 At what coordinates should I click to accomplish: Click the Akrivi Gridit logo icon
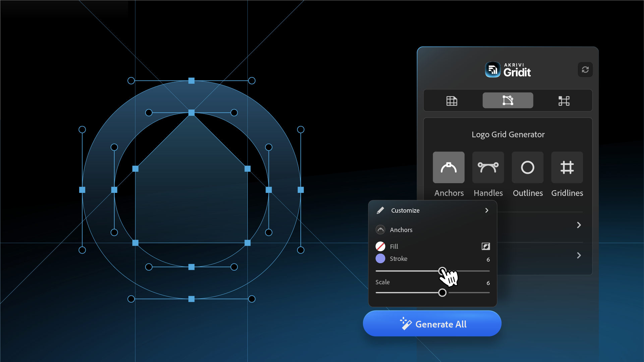click(x=492, y=70)
